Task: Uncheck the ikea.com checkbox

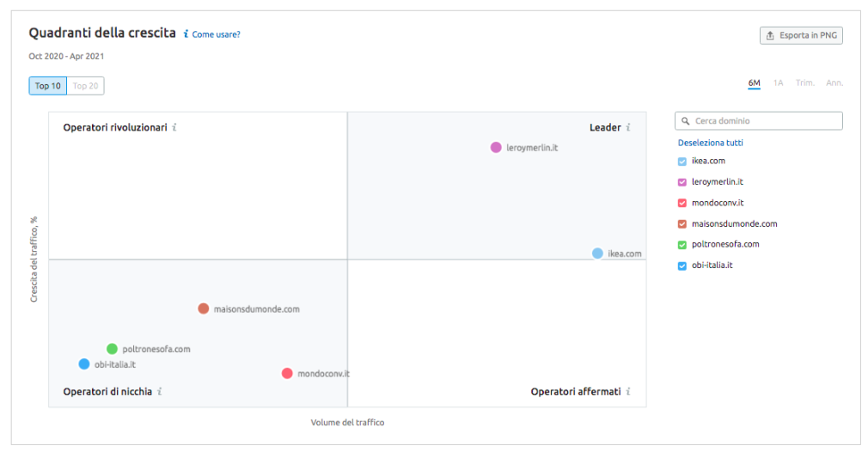Action: point(682,162)
